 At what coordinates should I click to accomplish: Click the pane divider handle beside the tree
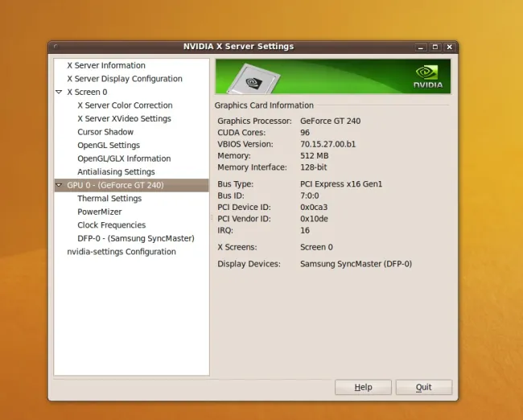(x=212, y=218)
